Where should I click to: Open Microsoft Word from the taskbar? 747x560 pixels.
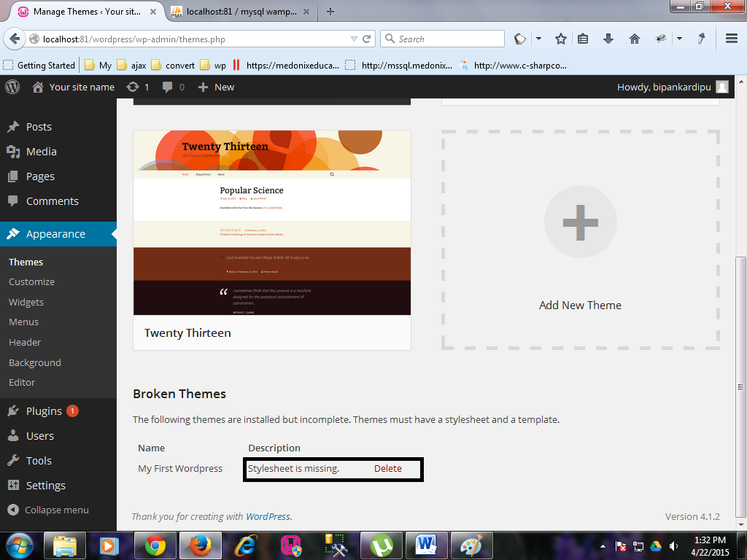coord(426,545)
